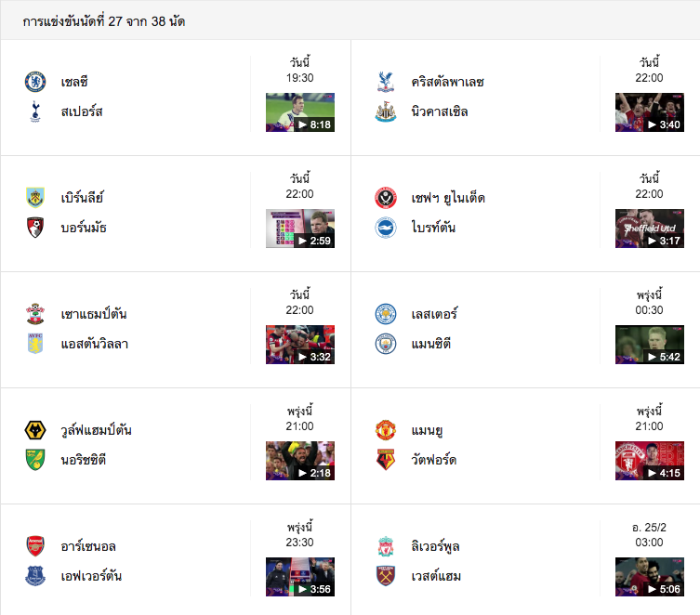Click the Newcastle United club badge
This screenshot has width=700, height=615.
coord(385,111)
